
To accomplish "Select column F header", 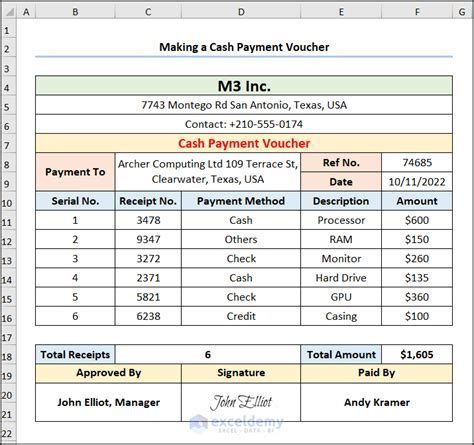I will (417, 12).
